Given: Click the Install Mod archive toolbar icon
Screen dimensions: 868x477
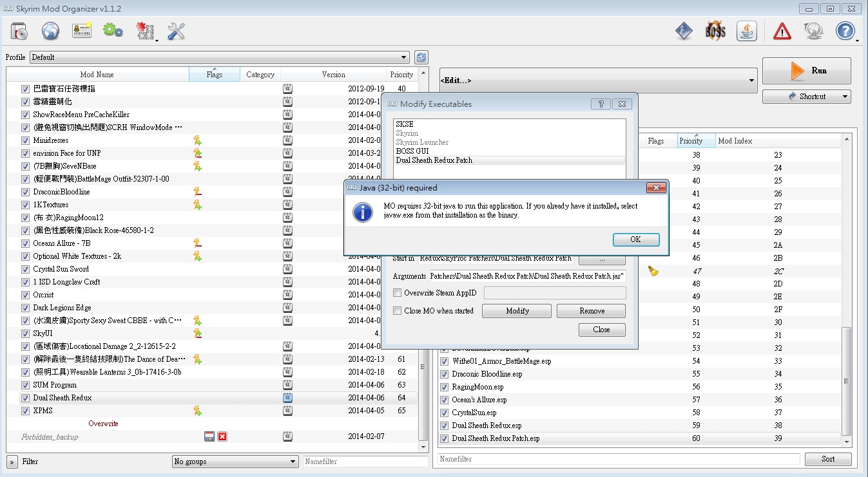Looking at the screenshot, I should (x=19, y=31).
